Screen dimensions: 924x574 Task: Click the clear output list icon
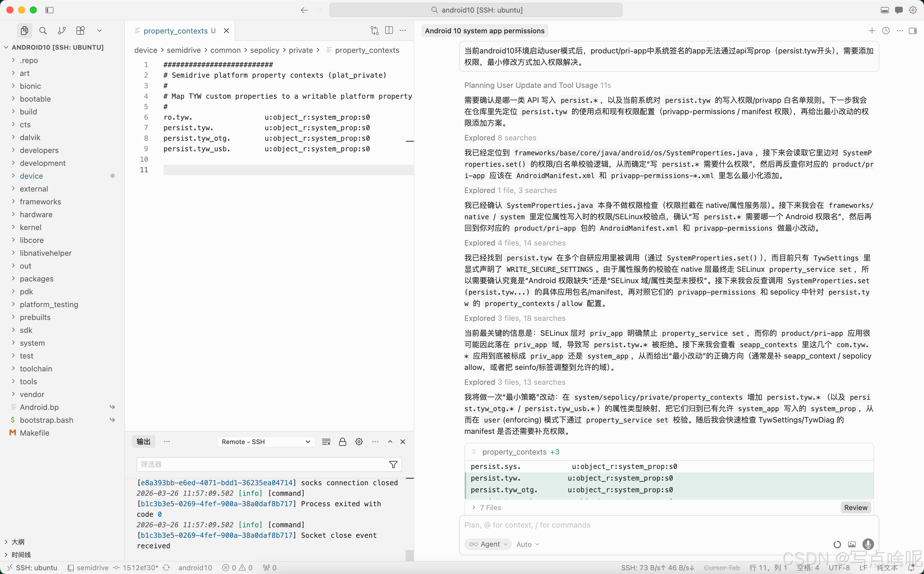(326, 441)
